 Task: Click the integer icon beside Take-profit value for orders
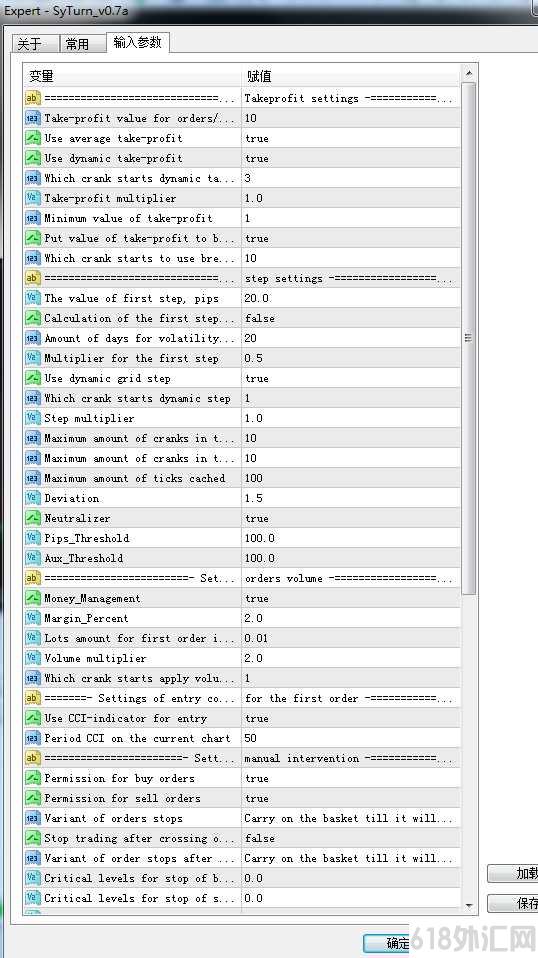32,118
